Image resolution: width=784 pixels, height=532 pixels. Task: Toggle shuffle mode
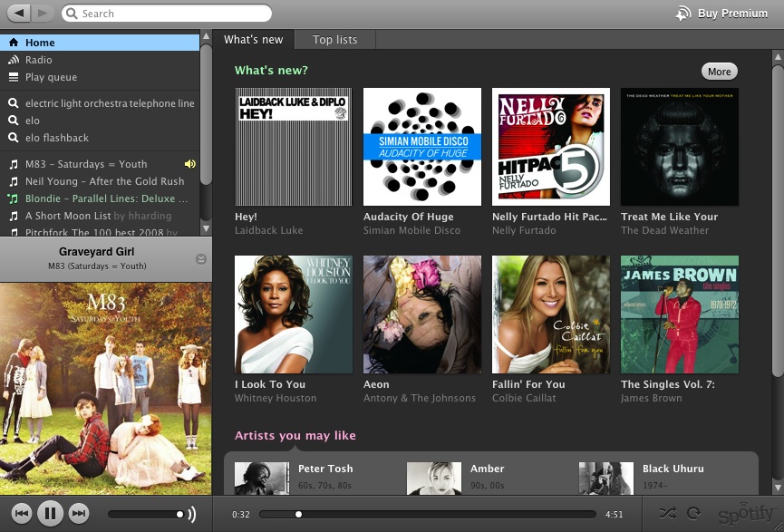click(668, 513)
